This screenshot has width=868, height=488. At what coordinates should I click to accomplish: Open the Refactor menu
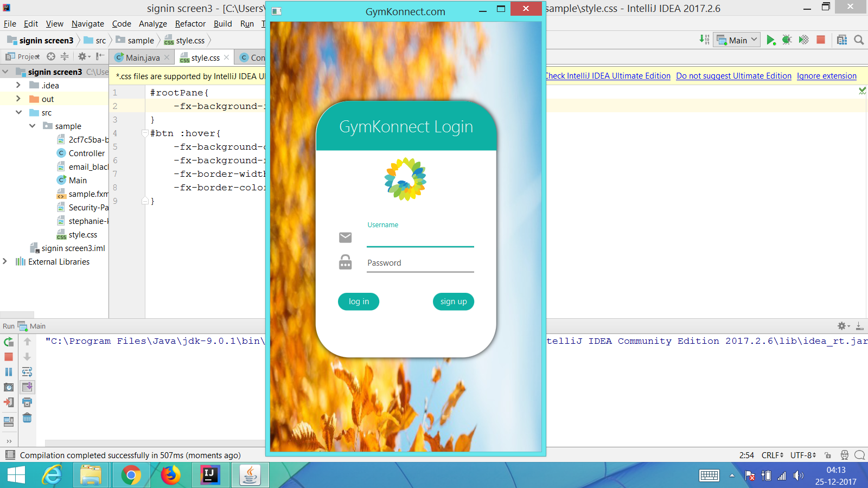[190, 24]
